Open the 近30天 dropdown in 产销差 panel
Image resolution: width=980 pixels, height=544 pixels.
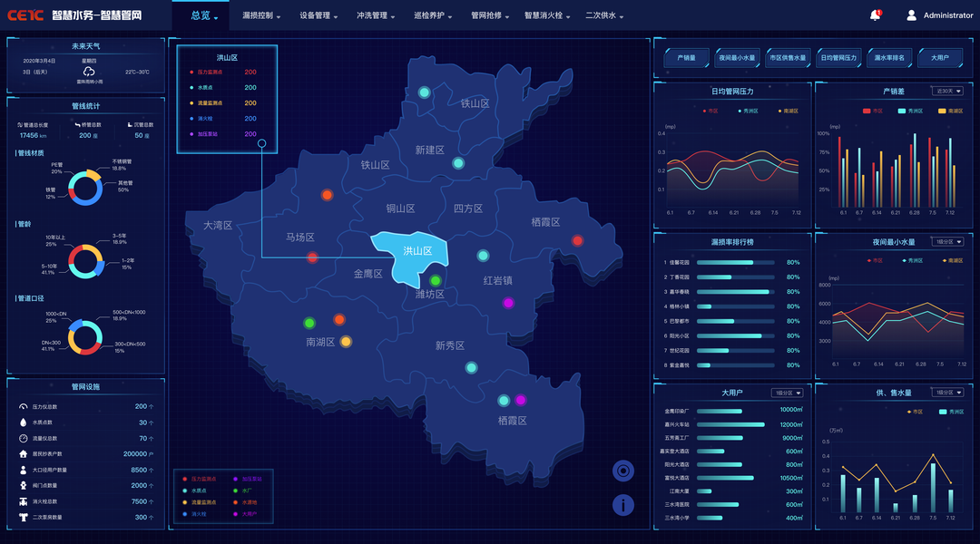click(947, 92)
